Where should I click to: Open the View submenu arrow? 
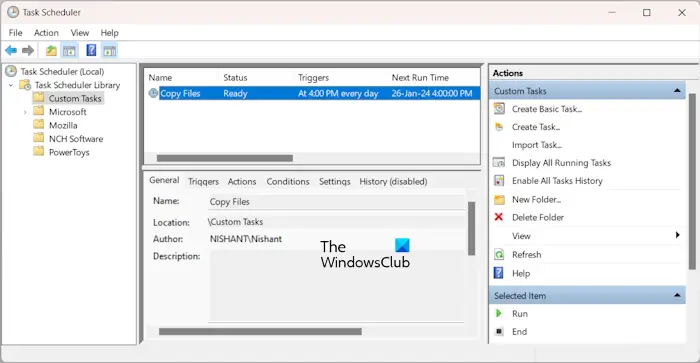coord(678,235)
